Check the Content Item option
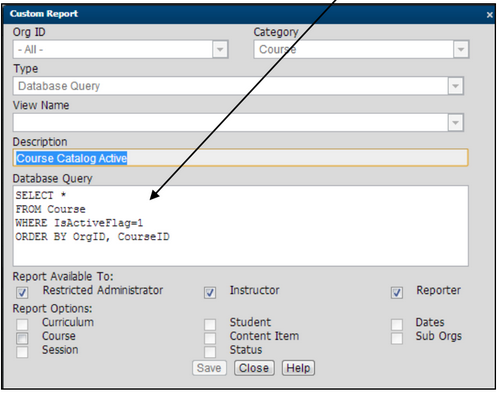The height and width of the screenshot is (393, 499). click(210, 338)
